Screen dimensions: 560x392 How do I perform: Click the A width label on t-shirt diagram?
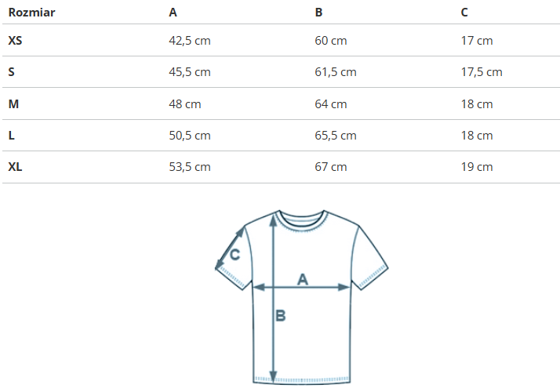click(302, 278)
